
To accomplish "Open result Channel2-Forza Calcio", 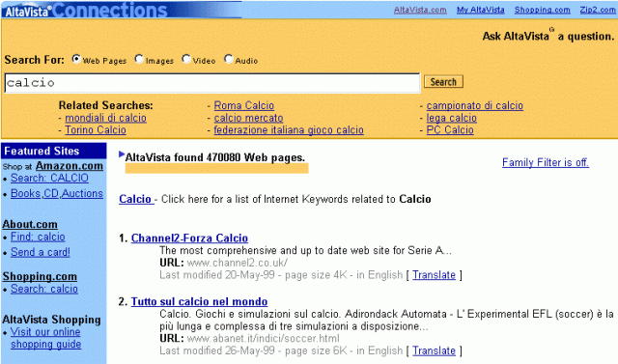I will click(189, 238).
